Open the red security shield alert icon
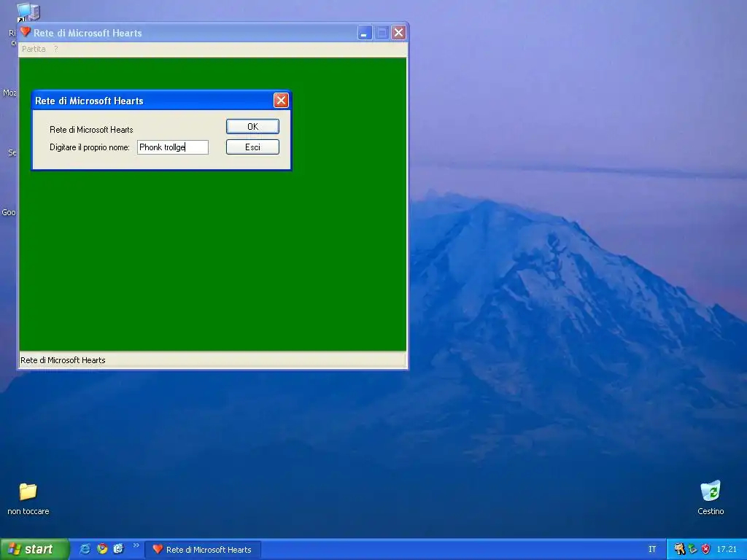This screenshot has height=560, width=747. (705, 549)
